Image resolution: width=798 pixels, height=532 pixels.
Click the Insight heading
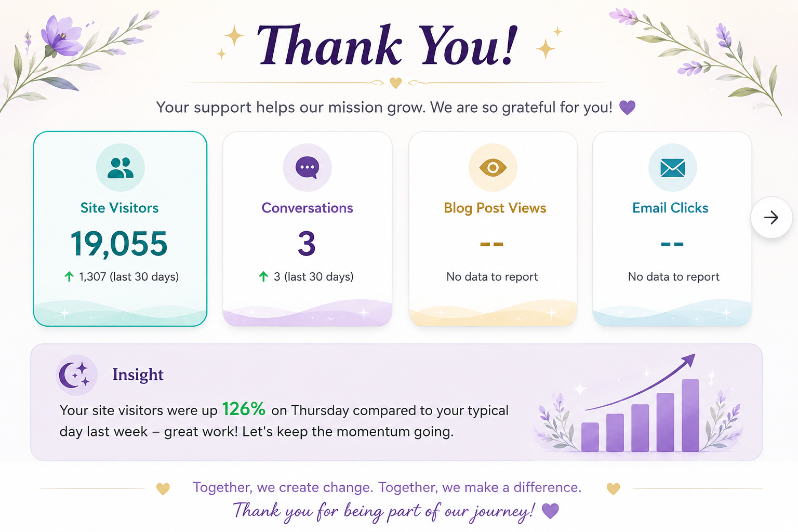coord(138,375)
